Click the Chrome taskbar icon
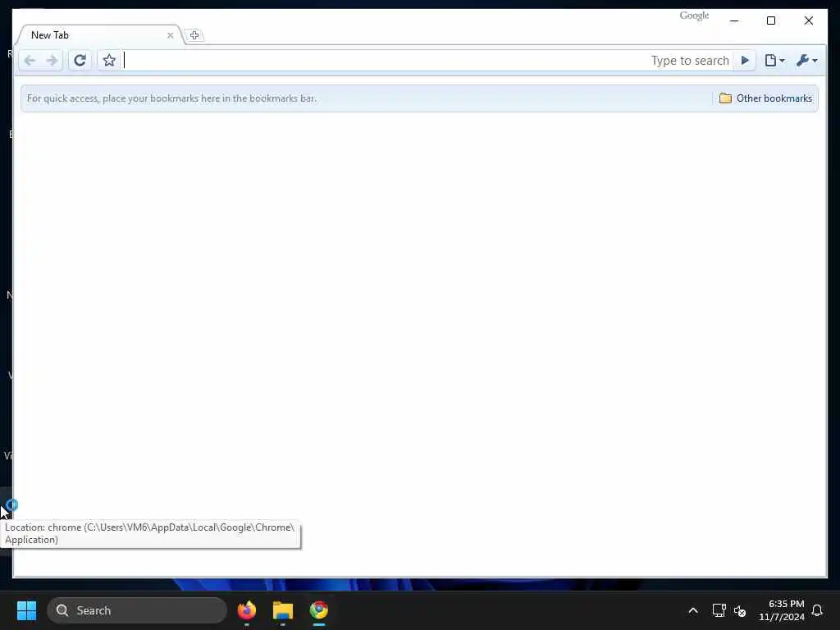 pos(319,610)
